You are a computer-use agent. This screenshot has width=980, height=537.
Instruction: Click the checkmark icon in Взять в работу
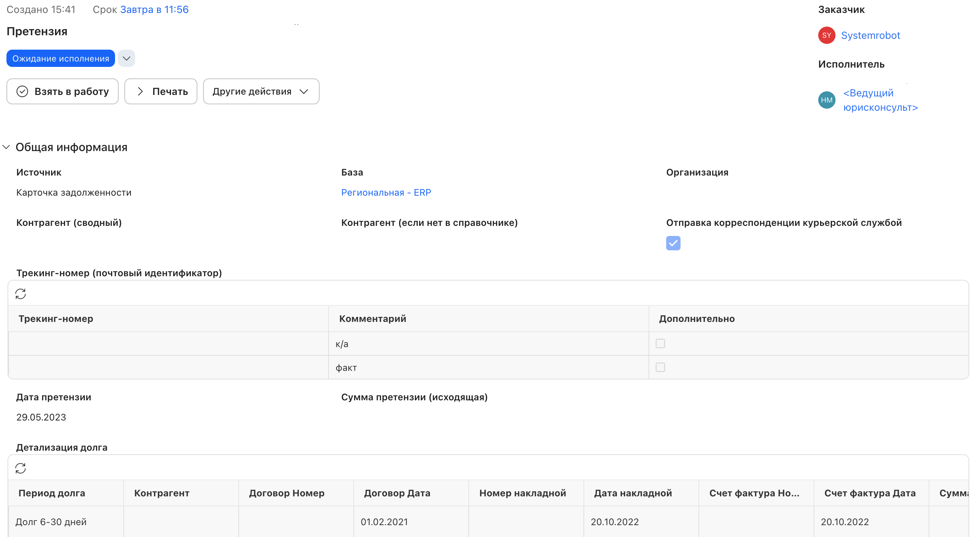tap(22, 91)
